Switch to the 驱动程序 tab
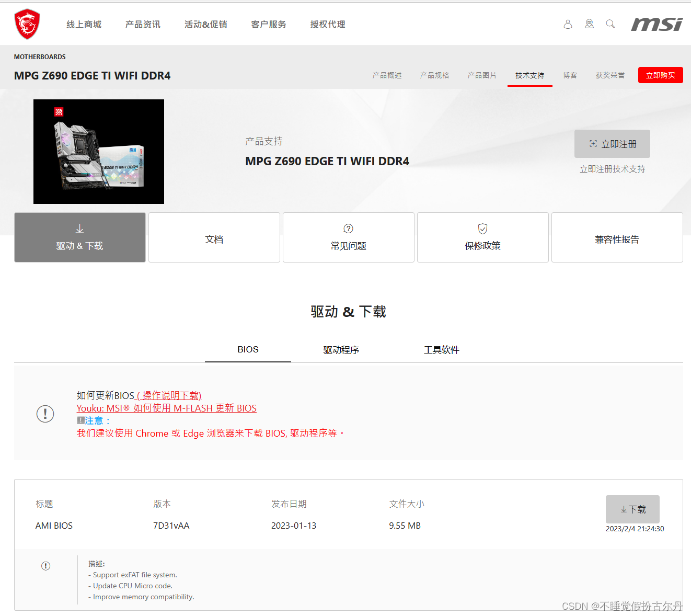This screenshot has width=691, height=616. pos(341,350)
